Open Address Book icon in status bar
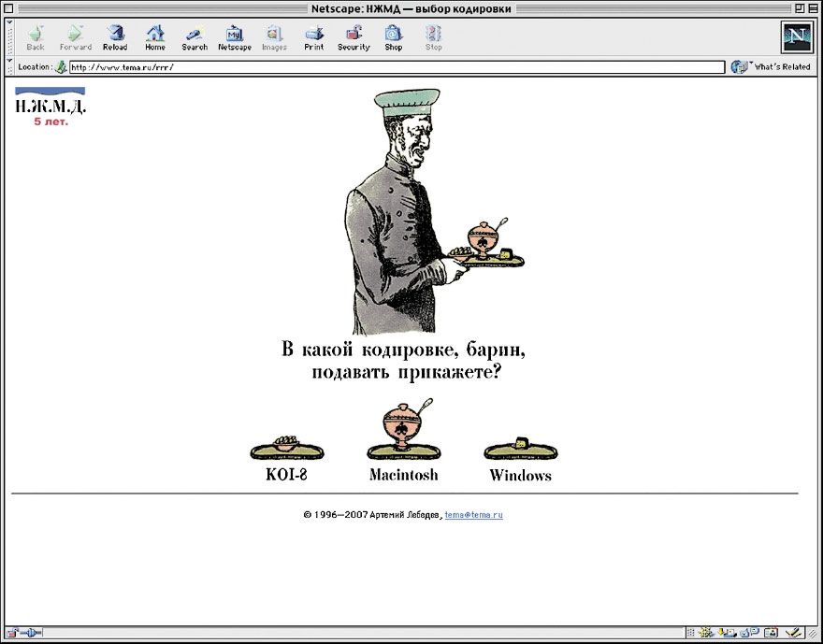The height and width of the screenshot is (644, 823). pos(772,633)
